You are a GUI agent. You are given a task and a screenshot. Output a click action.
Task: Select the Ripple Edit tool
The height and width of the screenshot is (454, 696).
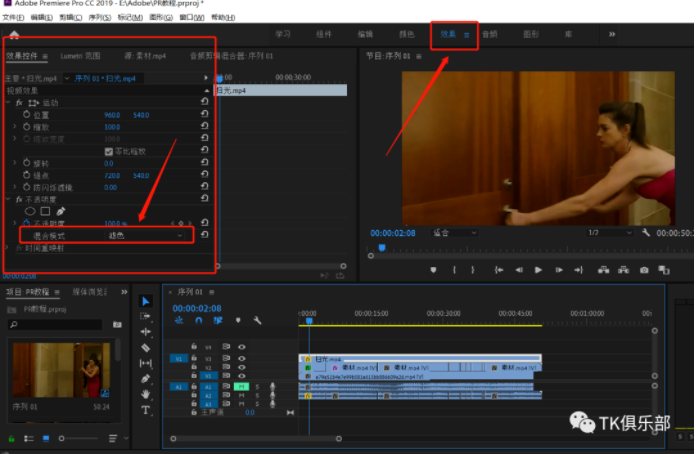point(146,332)
